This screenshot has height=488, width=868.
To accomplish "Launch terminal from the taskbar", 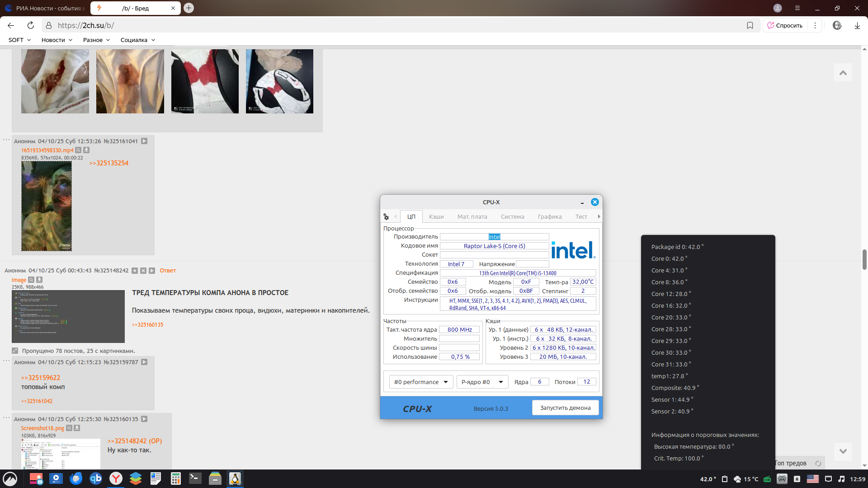I will 195,479.
